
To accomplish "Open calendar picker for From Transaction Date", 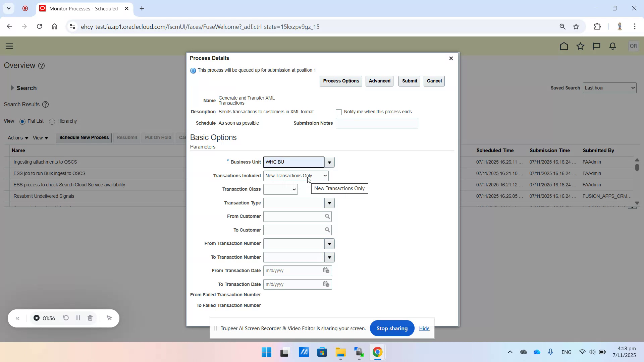I will coord(326,270).
